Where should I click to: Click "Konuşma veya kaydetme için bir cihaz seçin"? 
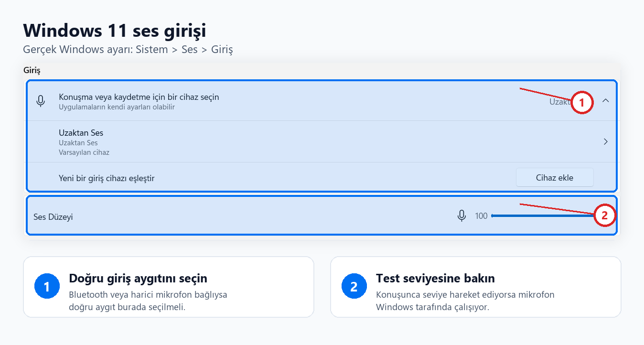point(139,97)
